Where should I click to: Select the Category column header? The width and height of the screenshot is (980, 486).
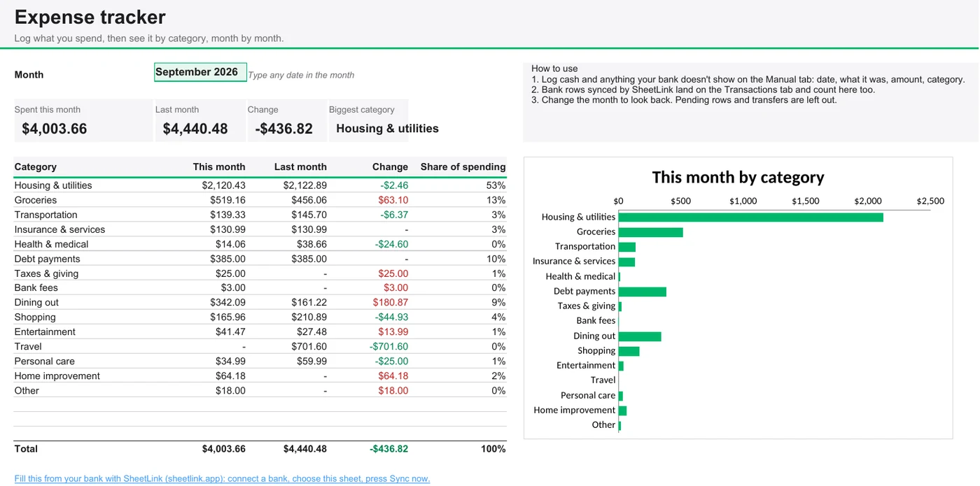[36, 167]
